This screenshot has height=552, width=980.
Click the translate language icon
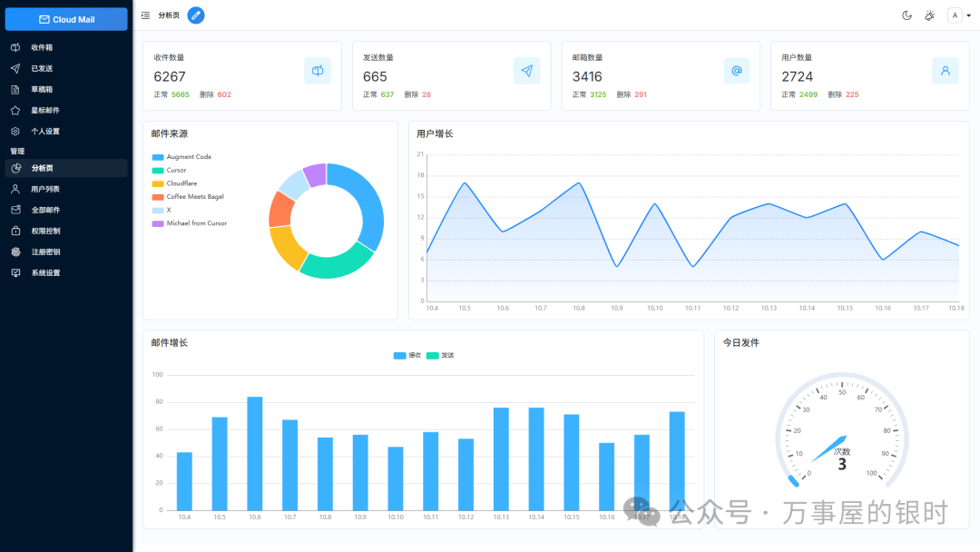click(930, 15)
